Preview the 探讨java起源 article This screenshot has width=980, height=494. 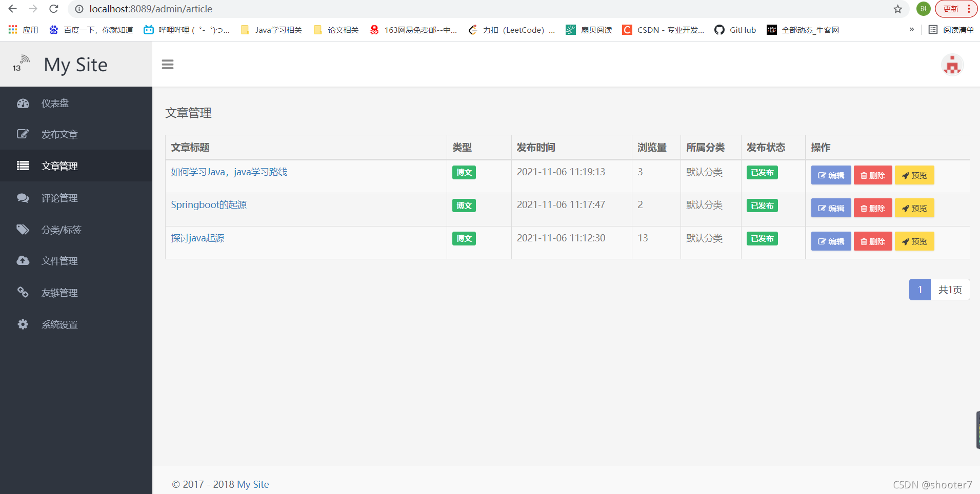tap(914, 241)
